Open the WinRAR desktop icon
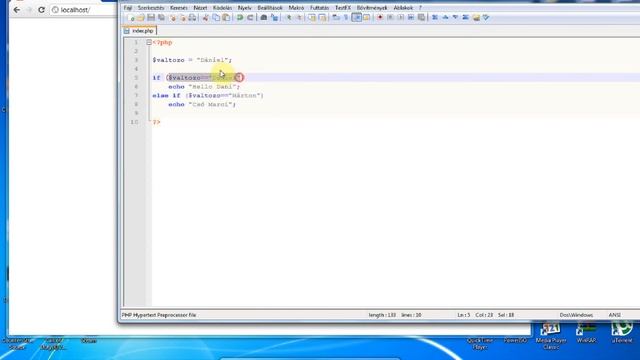The width and height of the screenshot is (640, 360). coord(586,333)
